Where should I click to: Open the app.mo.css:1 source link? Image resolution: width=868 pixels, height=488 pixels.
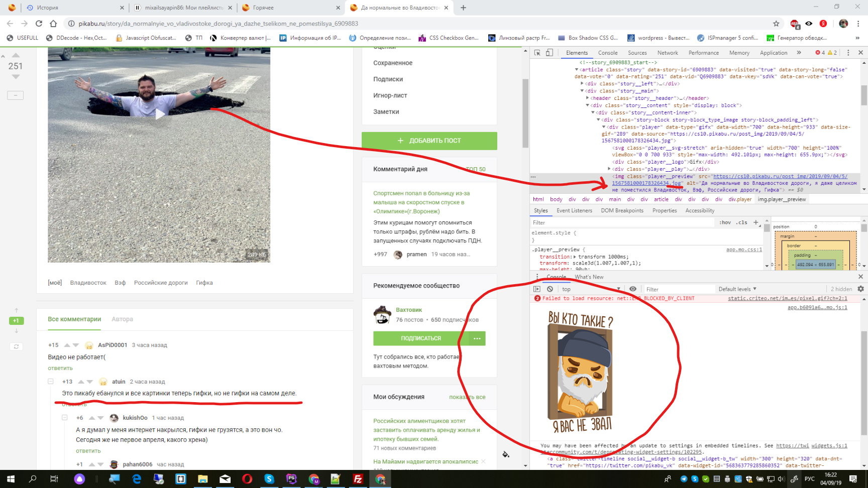(744, 250)
